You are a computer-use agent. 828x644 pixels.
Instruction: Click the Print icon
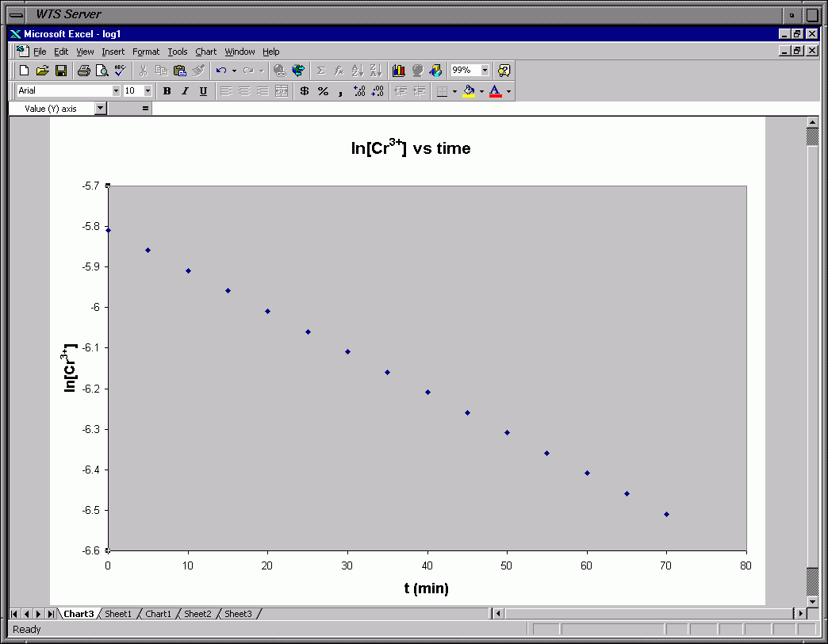tap(83, 71)
